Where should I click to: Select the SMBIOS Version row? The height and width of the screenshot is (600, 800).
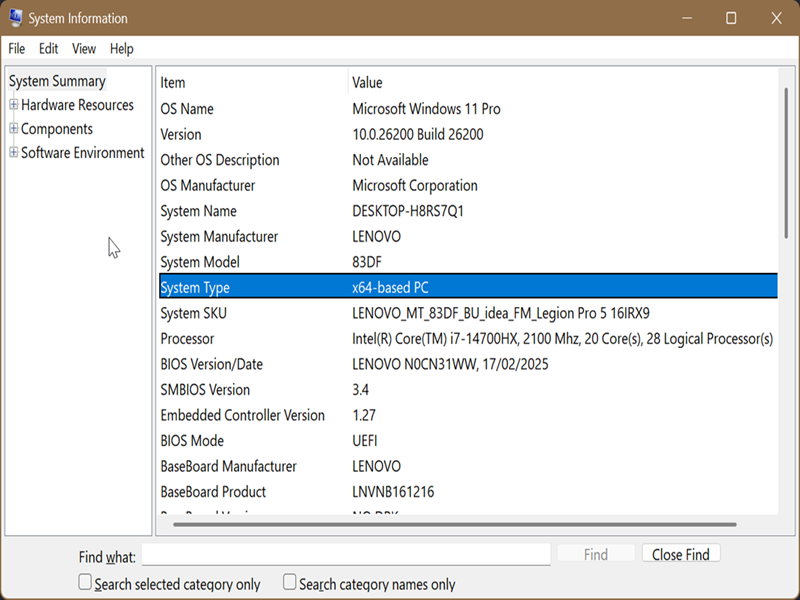point(468,389)
